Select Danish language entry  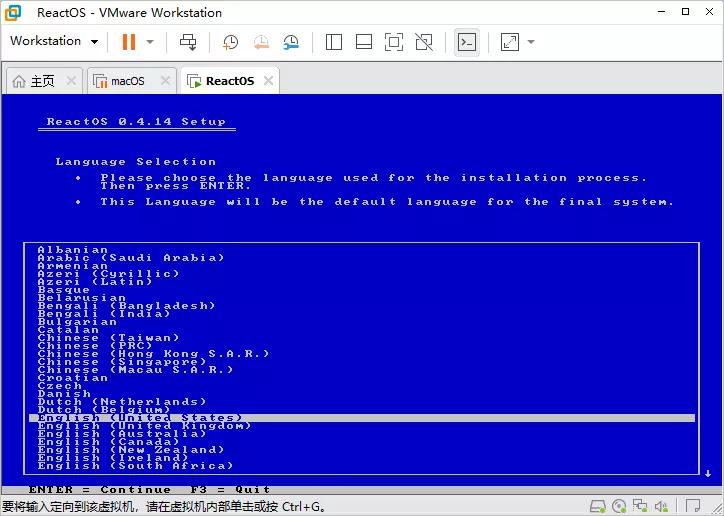tap(64, 394)
